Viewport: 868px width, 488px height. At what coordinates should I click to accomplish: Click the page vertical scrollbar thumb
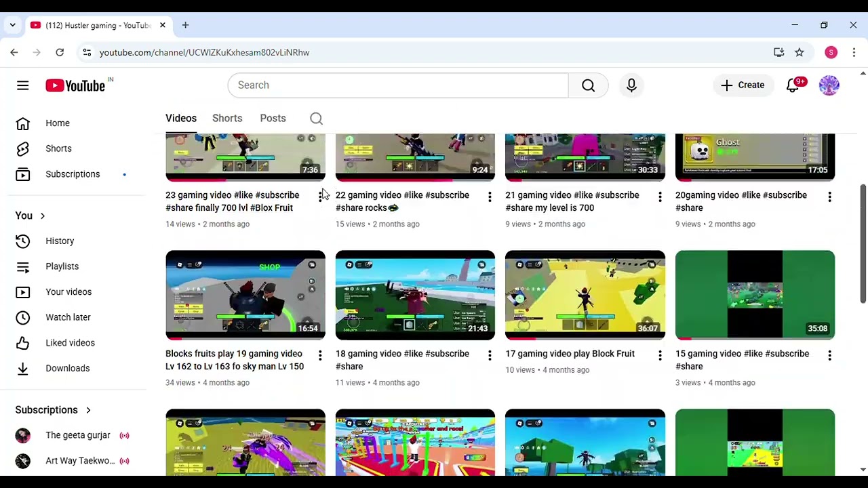863,243
